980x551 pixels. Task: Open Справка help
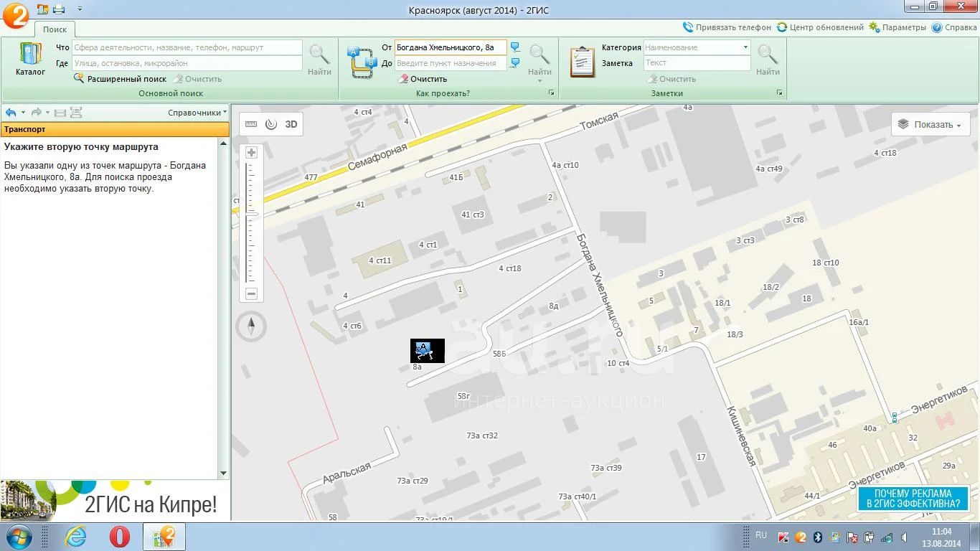954,27
